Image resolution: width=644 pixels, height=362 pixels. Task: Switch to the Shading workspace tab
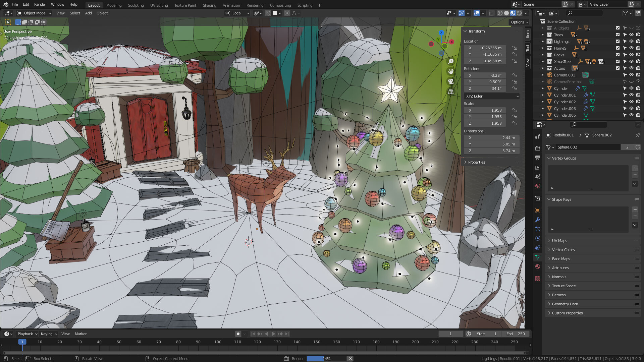coord(209,5)
